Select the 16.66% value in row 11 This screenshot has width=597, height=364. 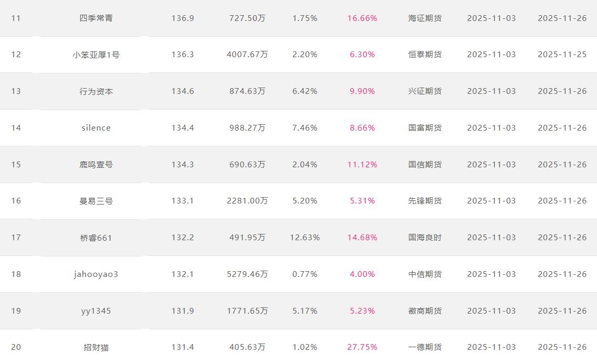point(362,18)
